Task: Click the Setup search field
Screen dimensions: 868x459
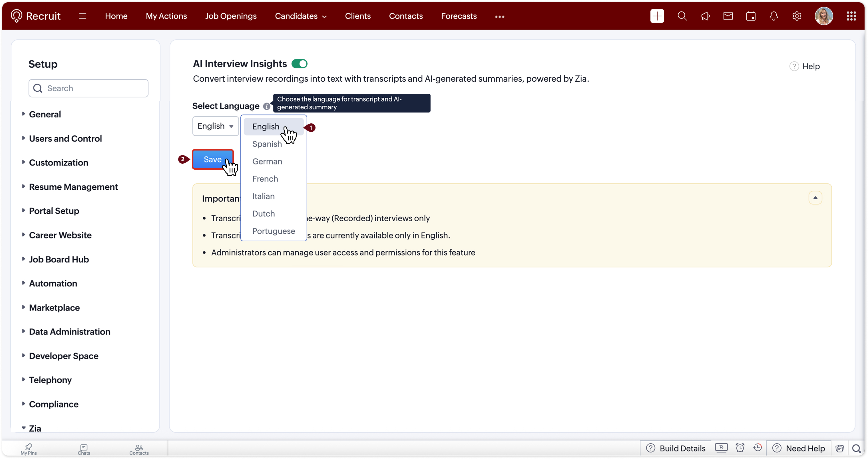Action: tap(88, 88)
